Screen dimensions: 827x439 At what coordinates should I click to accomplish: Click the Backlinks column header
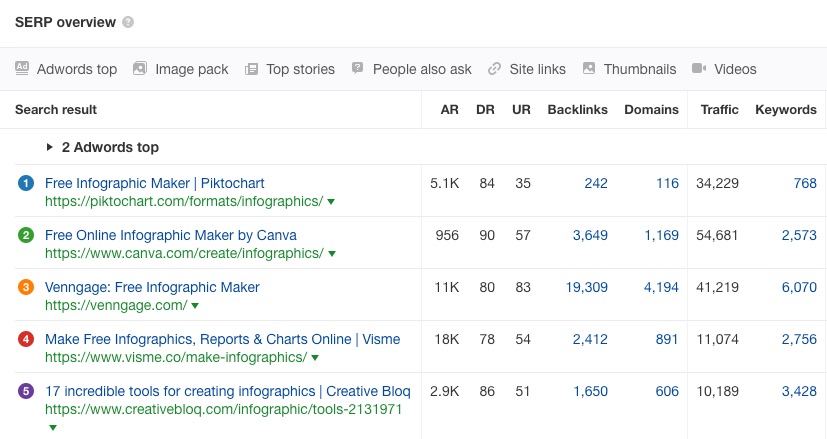coord(578,110)
